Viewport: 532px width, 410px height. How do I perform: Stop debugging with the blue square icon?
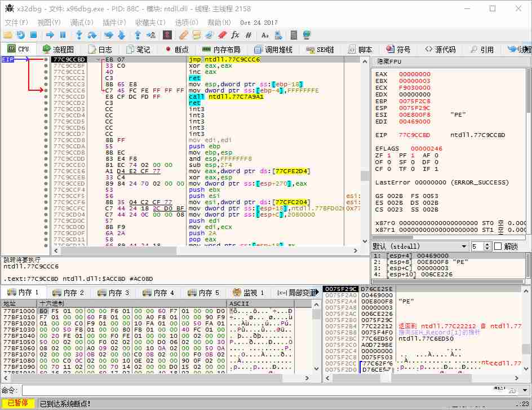pos(33,35)
